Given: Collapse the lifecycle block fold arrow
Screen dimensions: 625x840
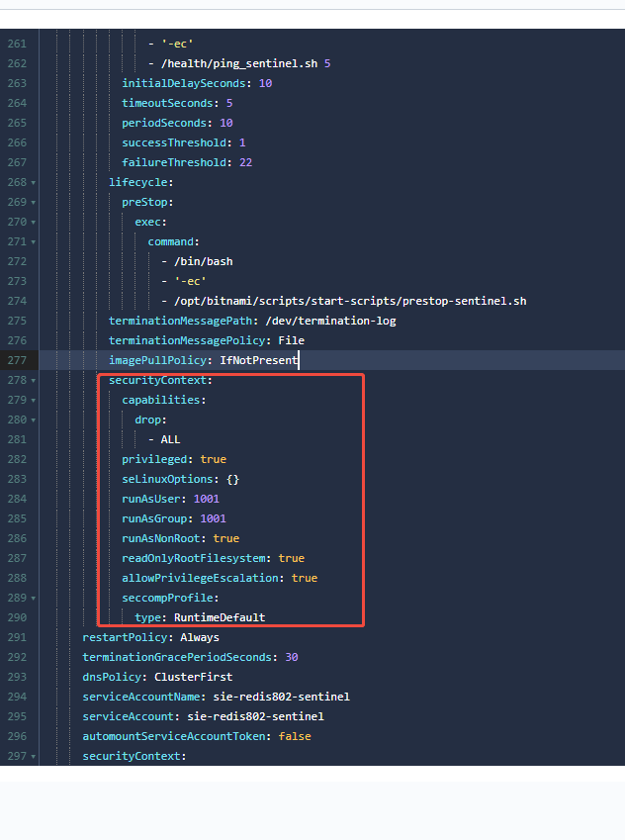Looking at the screenshot, I should coord(34,183).
